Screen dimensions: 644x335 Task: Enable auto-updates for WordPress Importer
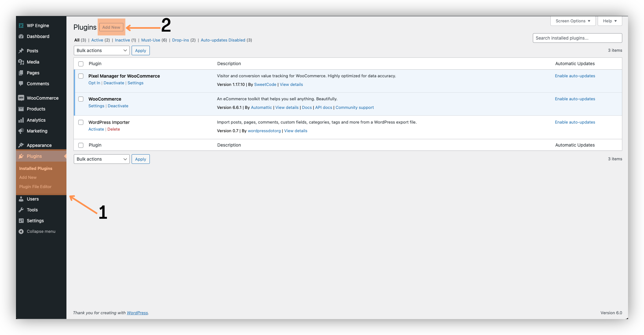(x=575, y=122)
